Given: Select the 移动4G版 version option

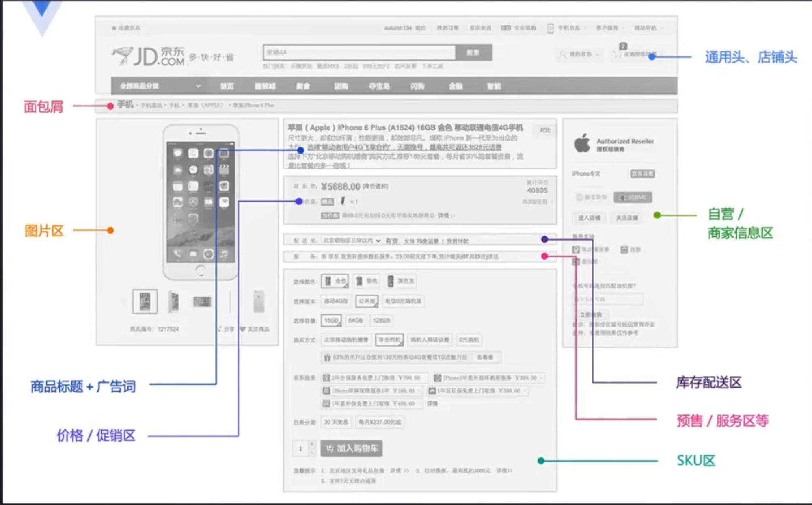Looking at the screenshot, I should click(x=336, y=301).
